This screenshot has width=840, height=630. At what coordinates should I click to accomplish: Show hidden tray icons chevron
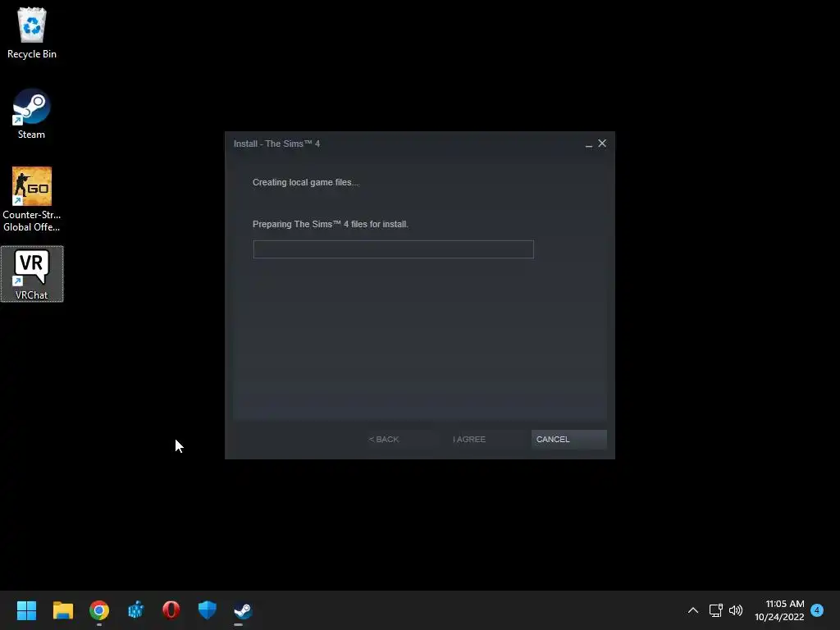(692, 610)
